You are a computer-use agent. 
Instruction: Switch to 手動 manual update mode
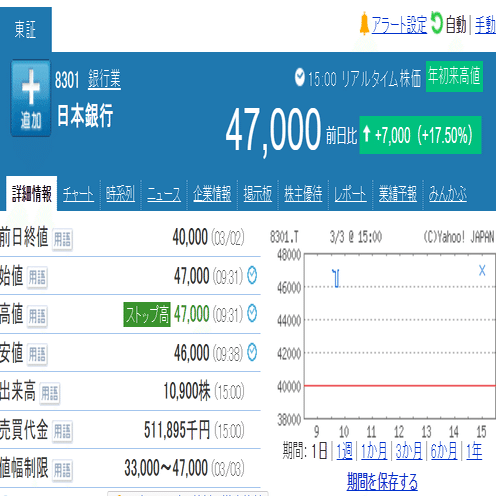[x=485, y=25]
